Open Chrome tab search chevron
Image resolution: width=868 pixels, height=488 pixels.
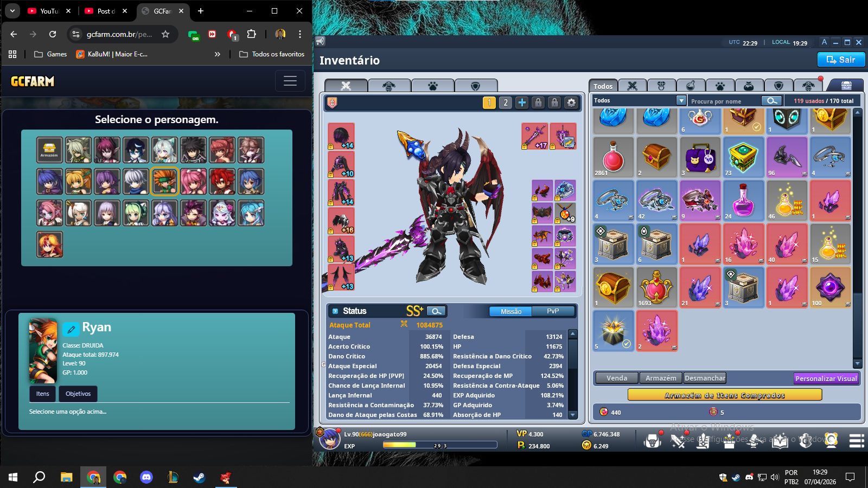pos(12,11)
